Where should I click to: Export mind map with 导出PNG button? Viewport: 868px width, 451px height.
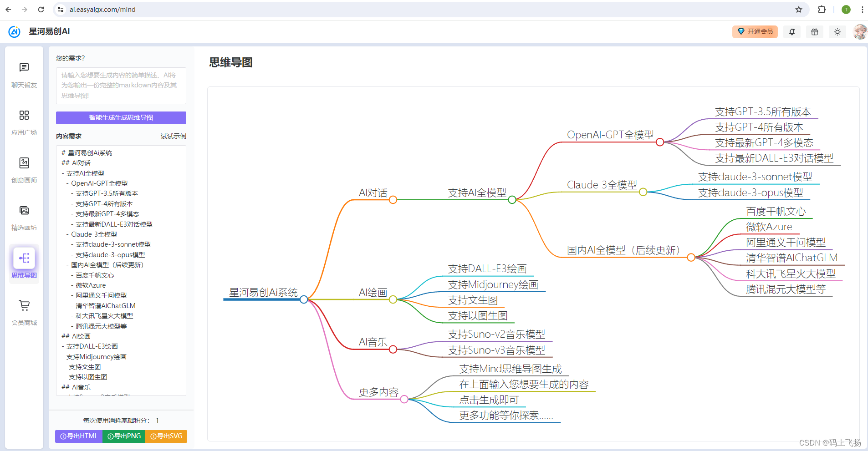(124, 436)
